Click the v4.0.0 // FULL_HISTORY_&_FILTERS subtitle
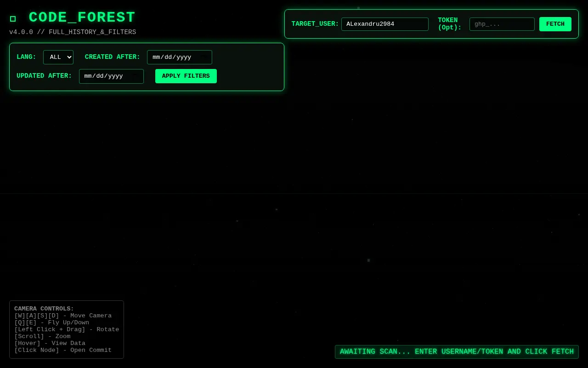This screenshot has width=588, height=368. tap(73, 32)
